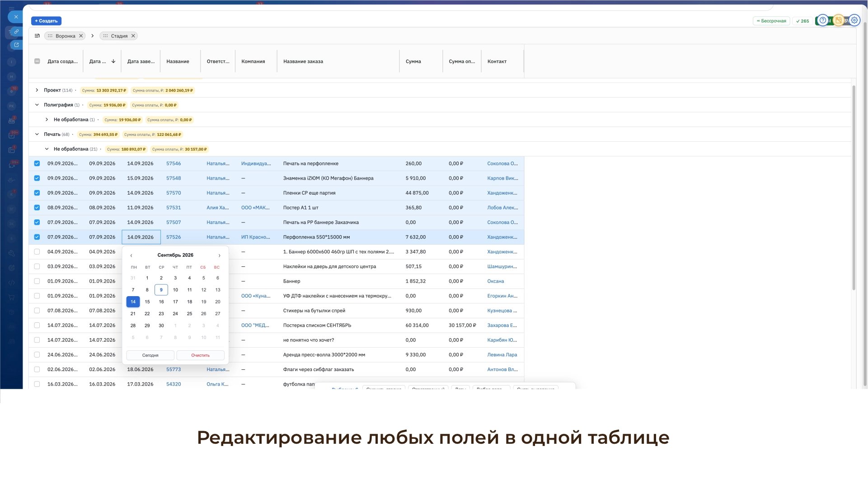Viewport: 868px width, 488px height.
Task: Click the chevron between Воронка and Стадия
Action: click(93, 36)
